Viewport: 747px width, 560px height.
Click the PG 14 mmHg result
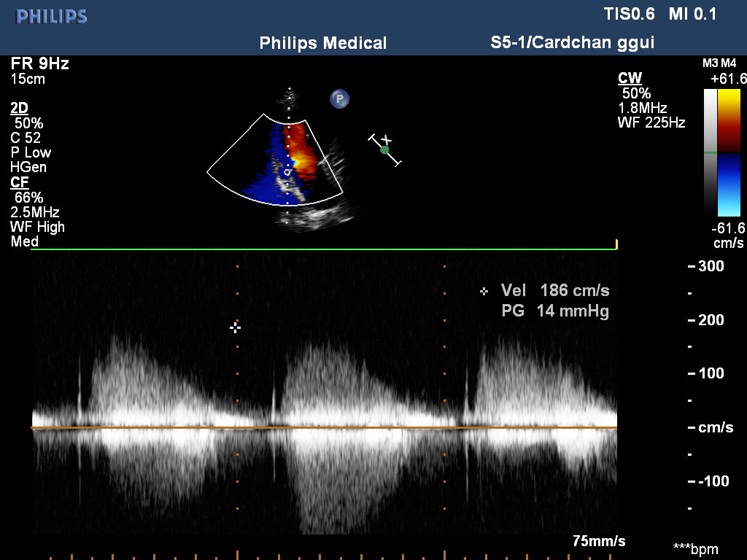[555, 311]
